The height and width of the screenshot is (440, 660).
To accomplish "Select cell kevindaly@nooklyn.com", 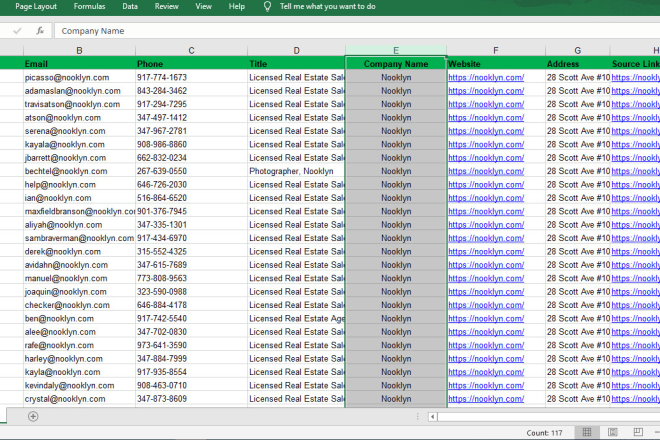I will [x=80, y=386].
